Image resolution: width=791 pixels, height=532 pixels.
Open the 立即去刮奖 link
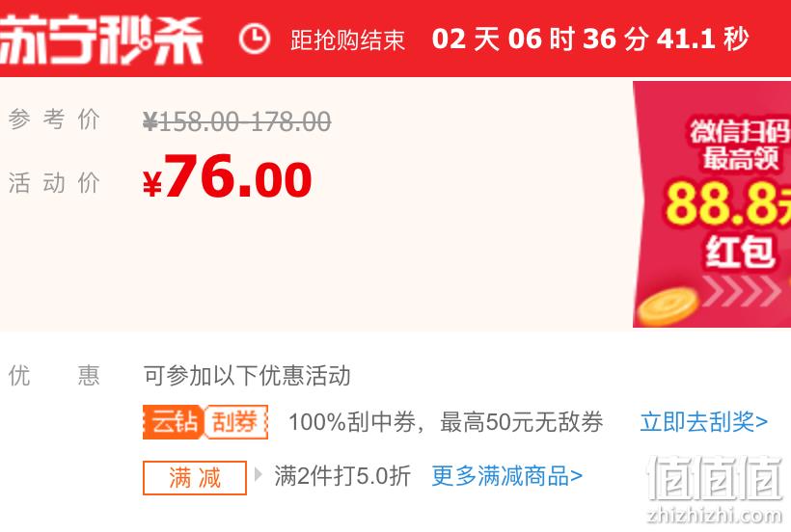[704, 422]
